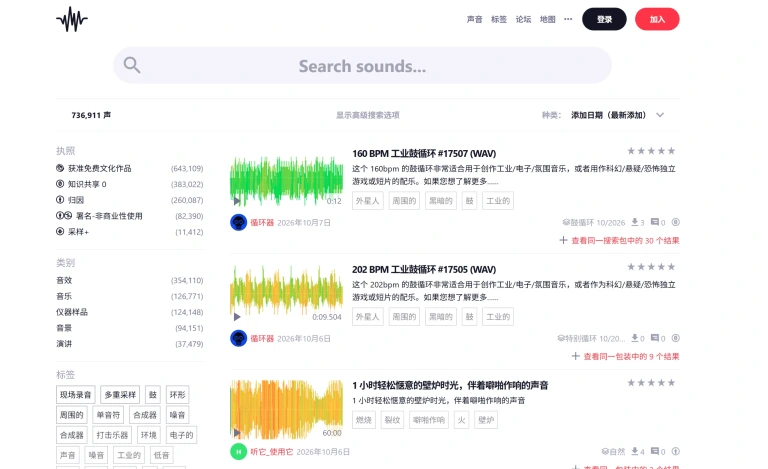The width and height of the screenshot is (768, 469).
Task: Click the 壁炉 tag on the fireplace result
Action: (486, 420)
